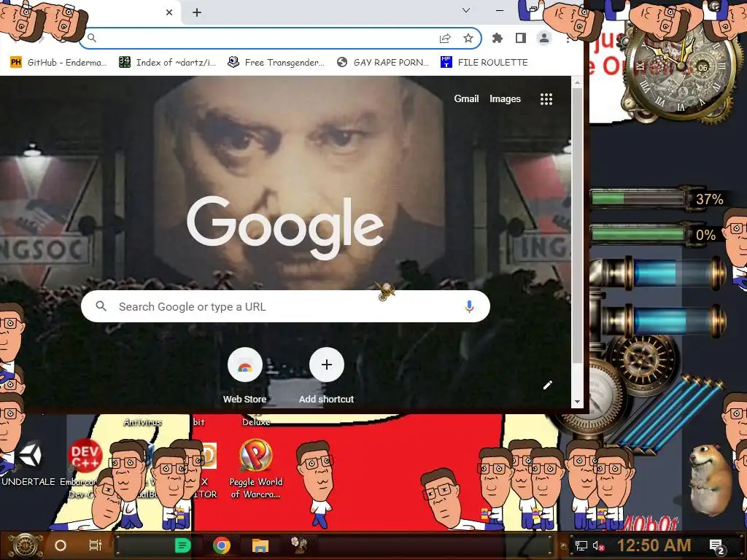Open the Index of ~dartz bookmark
The height and width of the screenshot is (560, 747).
click(168, 63)
